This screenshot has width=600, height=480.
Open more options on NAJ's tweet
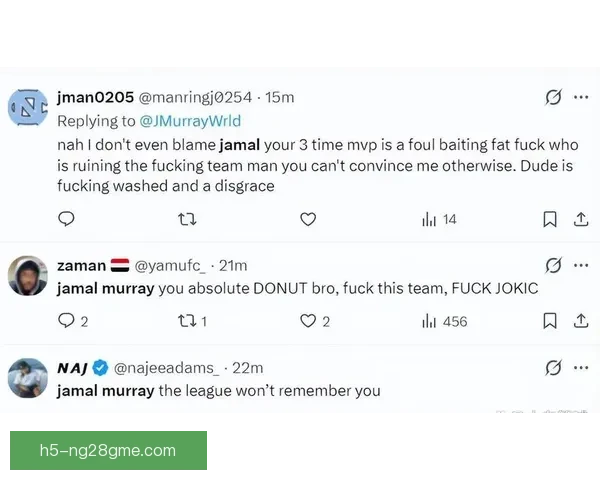coord(581,368)
